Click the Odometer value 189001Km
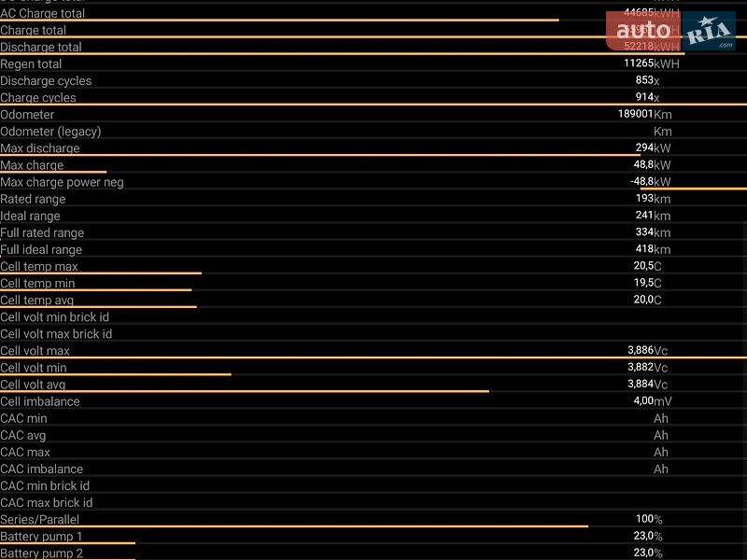 click(x=644, y=114)
